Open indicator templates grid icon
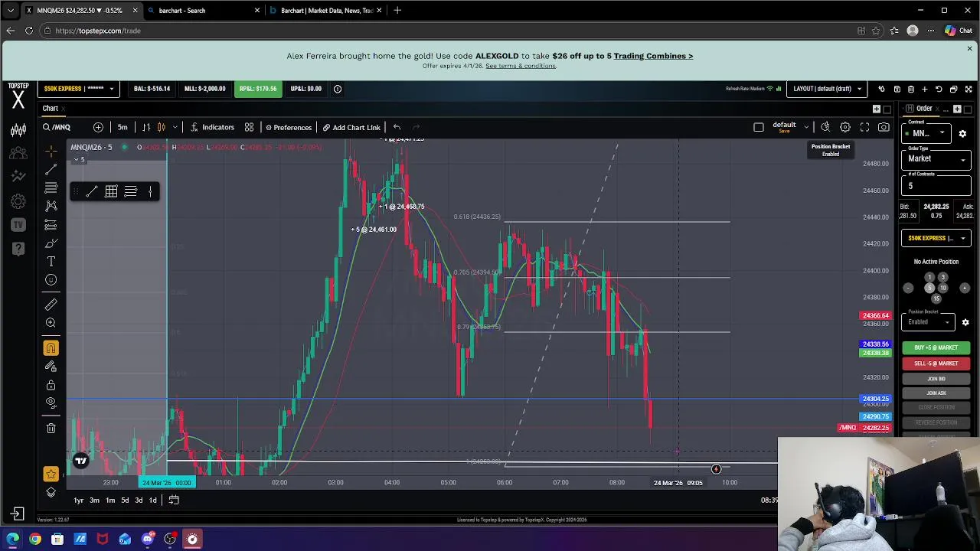The height and width of the screenshot is (551, 980). [x=249, y=127]
